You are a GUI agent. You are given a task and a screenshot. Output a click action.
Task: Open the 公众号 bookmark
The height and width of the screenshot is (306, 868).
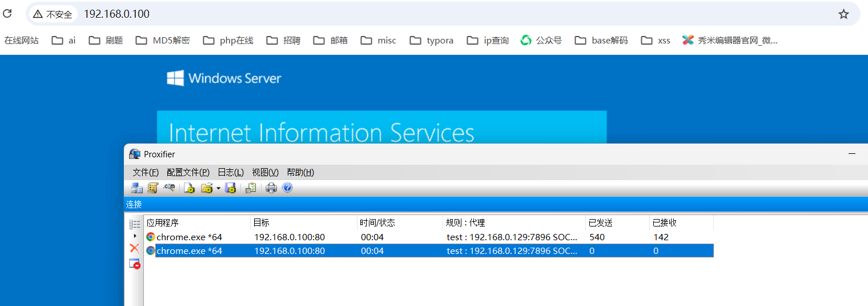click(x=541, y=40)
